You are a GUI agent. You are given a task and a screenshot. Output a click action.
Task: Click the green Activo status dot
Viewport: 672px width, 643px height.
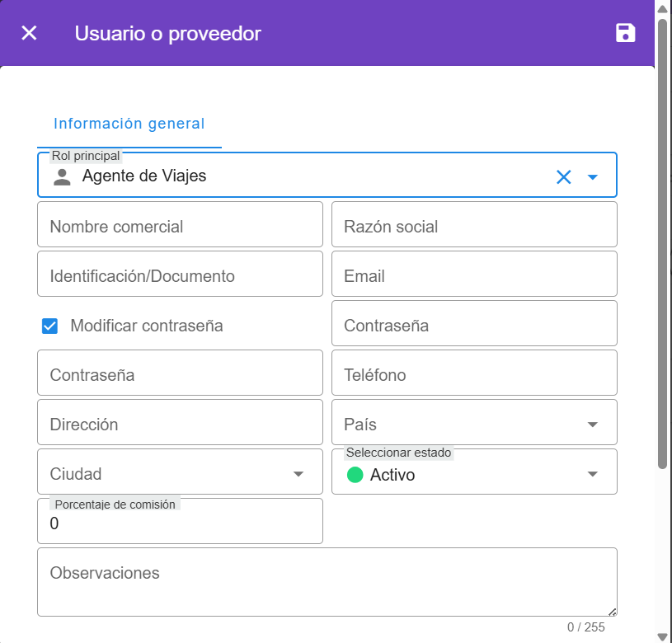point(355,475)
